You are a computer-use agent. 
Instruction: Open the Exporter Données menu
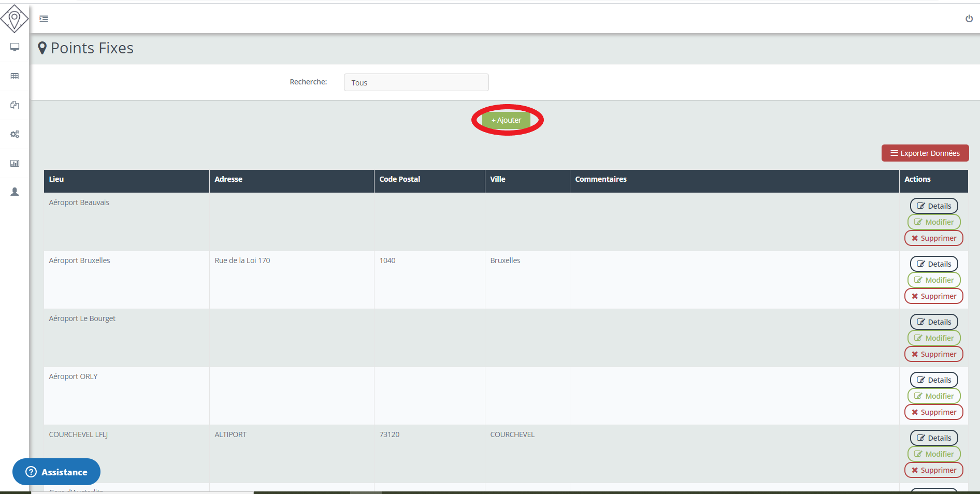coord(925,153)
